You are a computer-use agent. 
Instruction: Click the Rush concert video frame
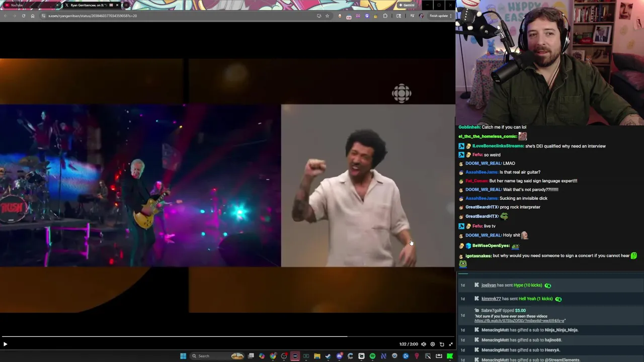pos(140,186)
